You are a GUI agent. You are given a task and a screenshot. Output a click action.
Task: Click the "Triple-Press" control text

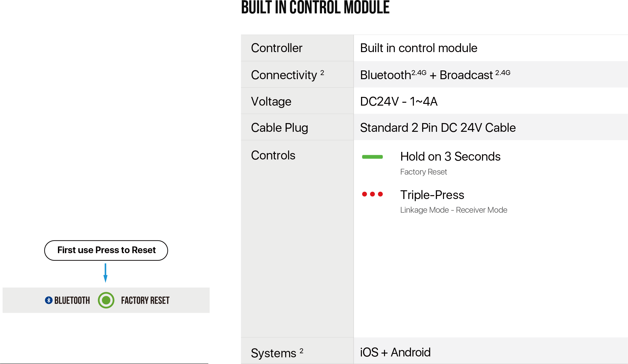pyautogui.click(x=432, y=195)
